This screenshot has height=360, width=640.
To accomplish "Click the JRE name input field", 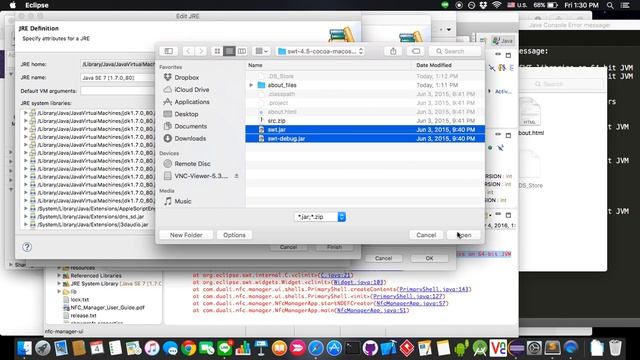I will [118, 78].
